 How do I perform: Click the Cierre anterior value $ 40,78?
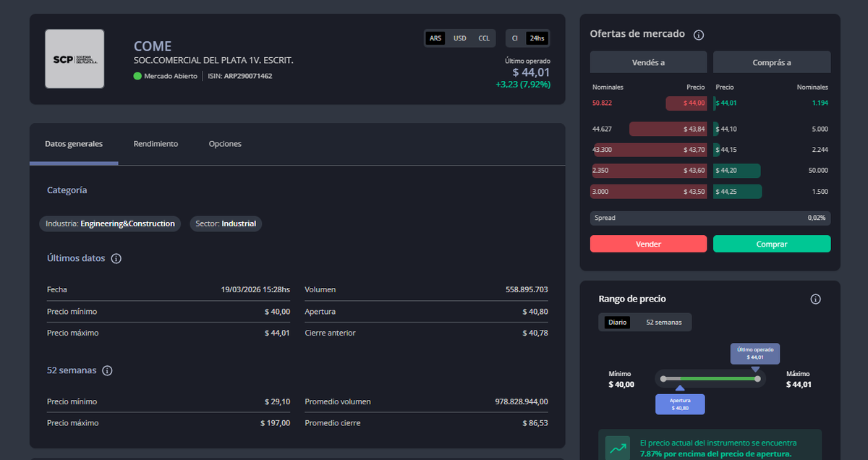[x=535, y=333]
